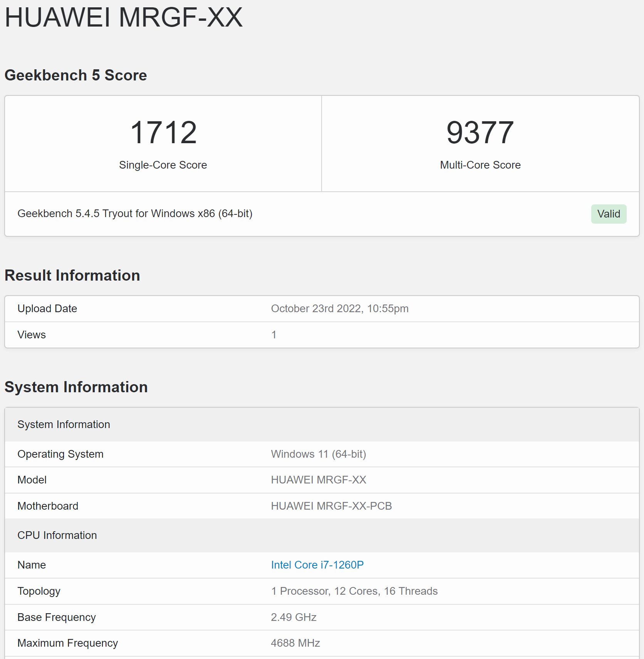644x659 pixels.
Task: Click the large System Information section heading
Action: pyautogui.click(x=76, y=387)
